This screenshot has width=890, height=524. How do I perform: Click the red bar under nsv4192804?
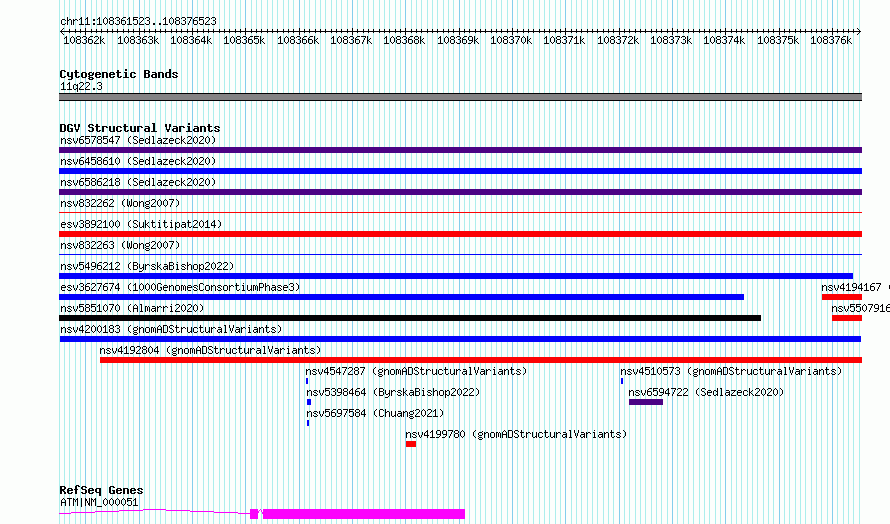click(481, 360)
